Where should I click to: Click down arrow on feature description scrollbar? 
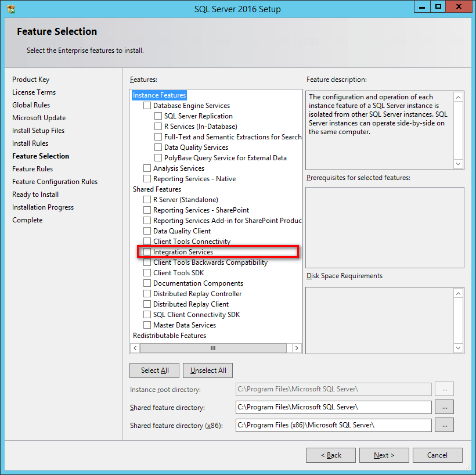pos(458,163)
